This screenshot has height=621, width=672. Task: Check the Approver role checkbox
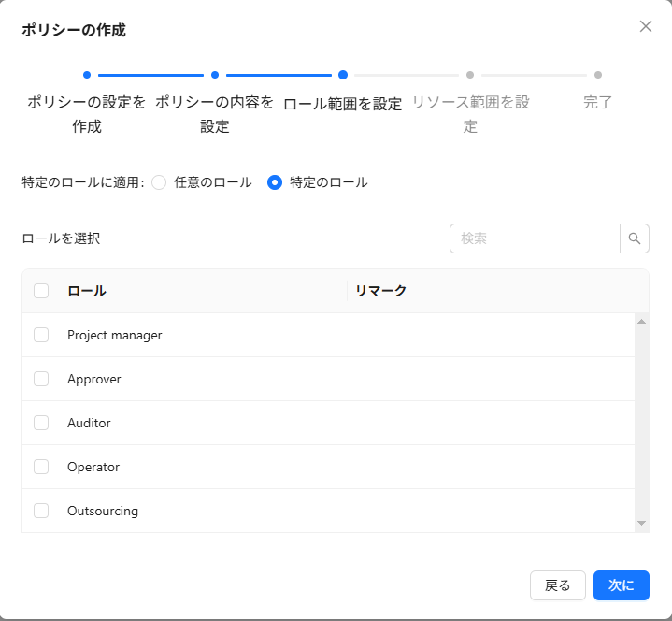41,379
